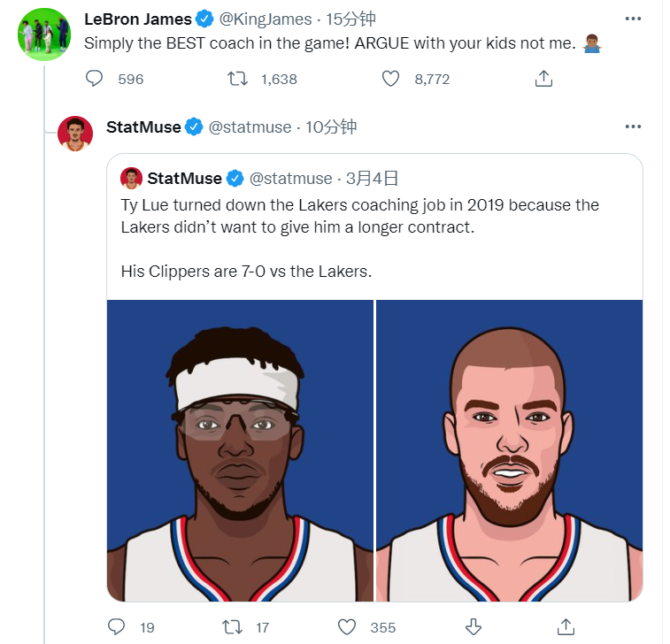The width and height of the screenshot is (670, 644).
Task: Like the StatMuse reply tweet
Action: pyautogui.click(x=347, y=627)
